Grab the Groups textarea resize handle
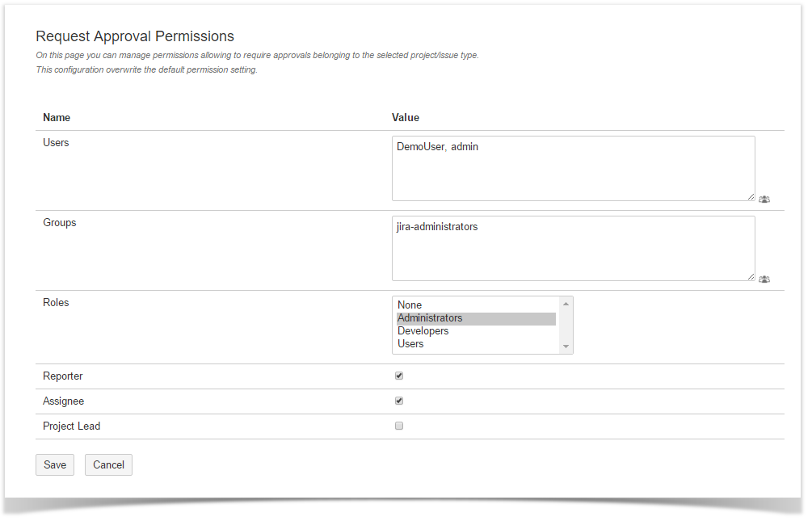 click(x=751, y=276)
